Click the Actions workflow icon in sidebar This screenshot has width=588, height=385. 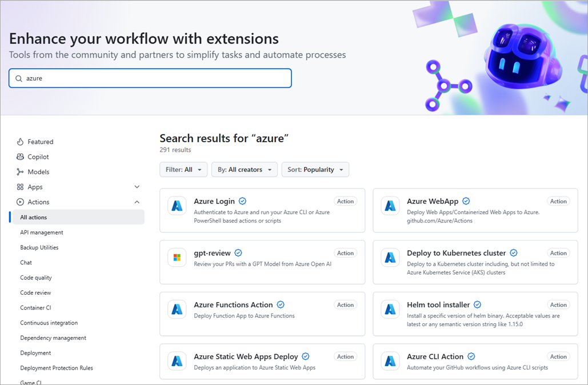tap(21, 202)
